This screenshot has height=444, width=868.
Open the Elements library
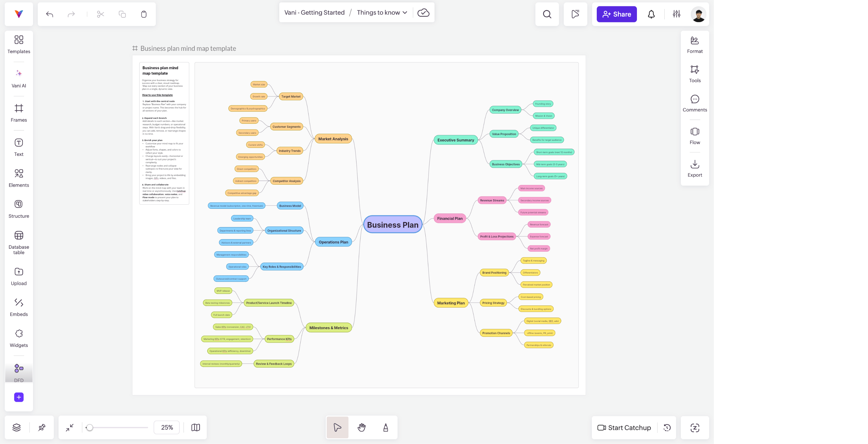point(19,178)
